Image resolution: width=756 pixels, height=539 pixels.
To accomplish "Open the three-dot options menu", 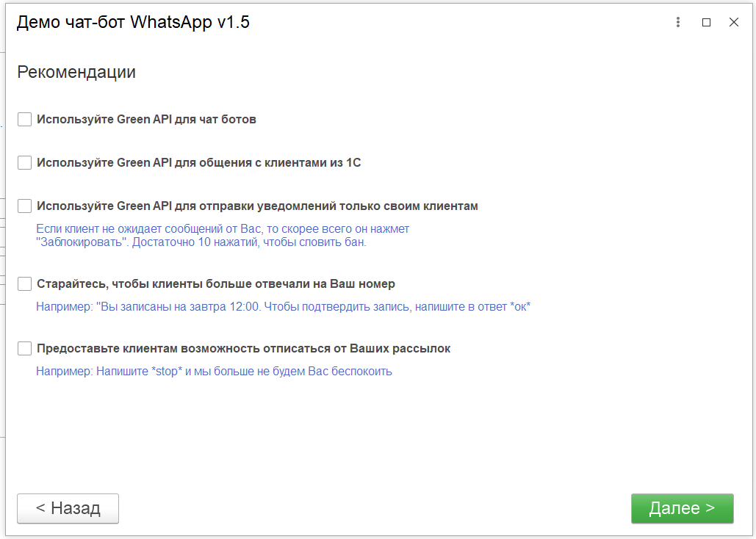I will [x=677, y=22].
